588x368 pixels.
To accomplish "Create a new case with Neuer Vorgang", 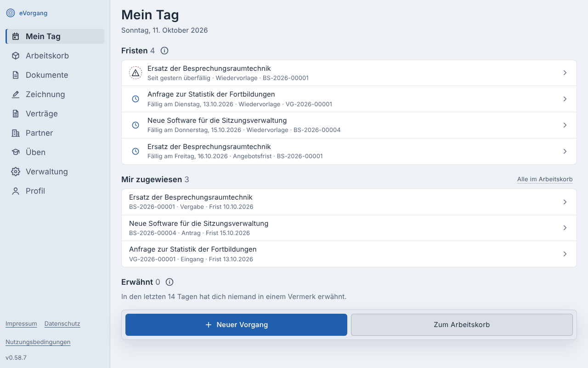I will tap(236, 325).
